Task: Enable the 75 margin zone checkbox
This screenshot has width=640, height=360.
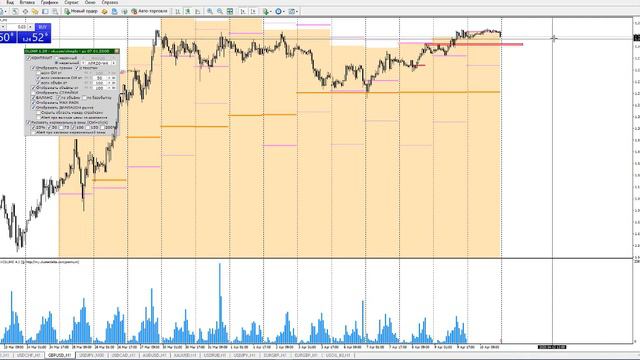Action: click(x=61, y=127)
